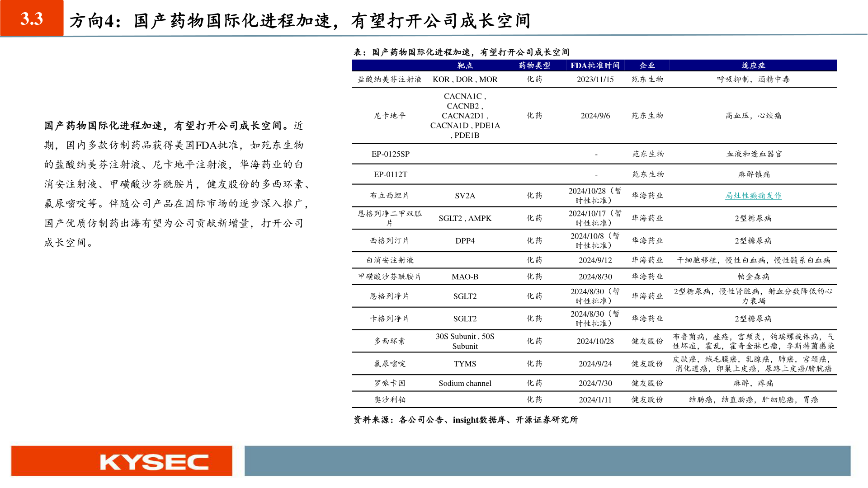Click the 多西环素 drug name cell

[x=390, y=341]
